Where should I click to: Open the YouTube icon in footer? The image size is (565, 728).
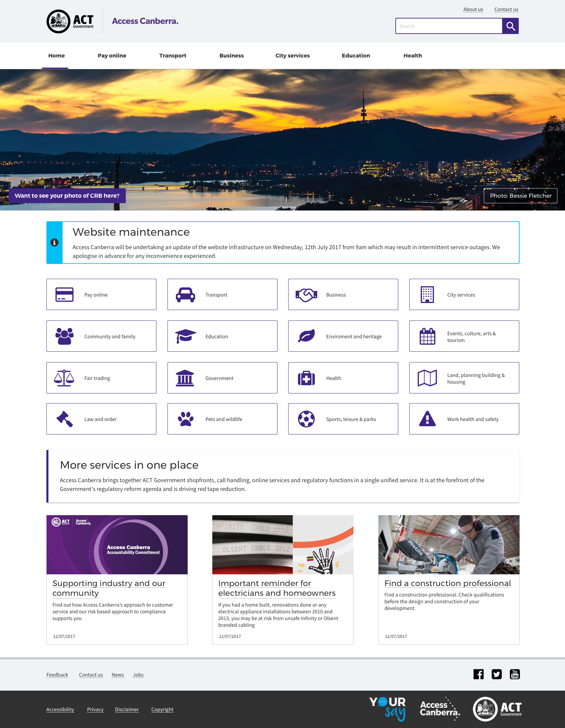[515, 674]
